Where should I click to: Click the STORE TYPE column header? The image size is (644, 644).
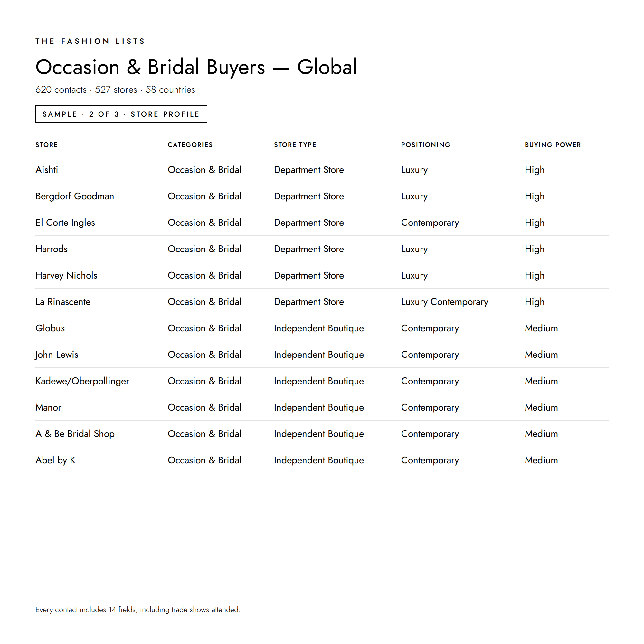coord(295,145)
